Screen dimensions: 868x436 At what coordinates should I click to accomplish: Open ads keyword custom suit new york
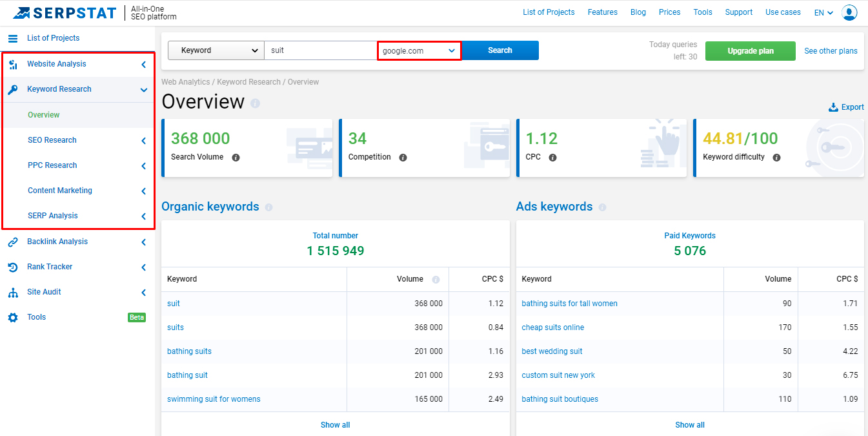click(558, 375)
